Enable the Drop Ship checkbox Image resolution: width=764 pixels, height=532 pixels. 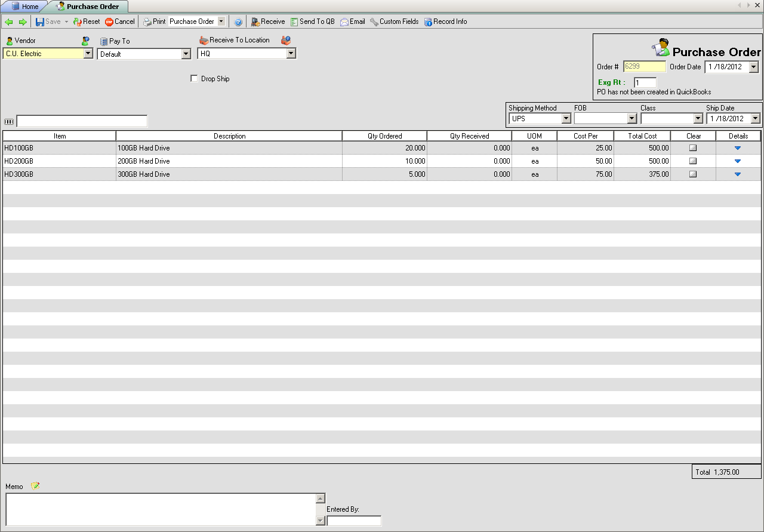click(194, 78)
